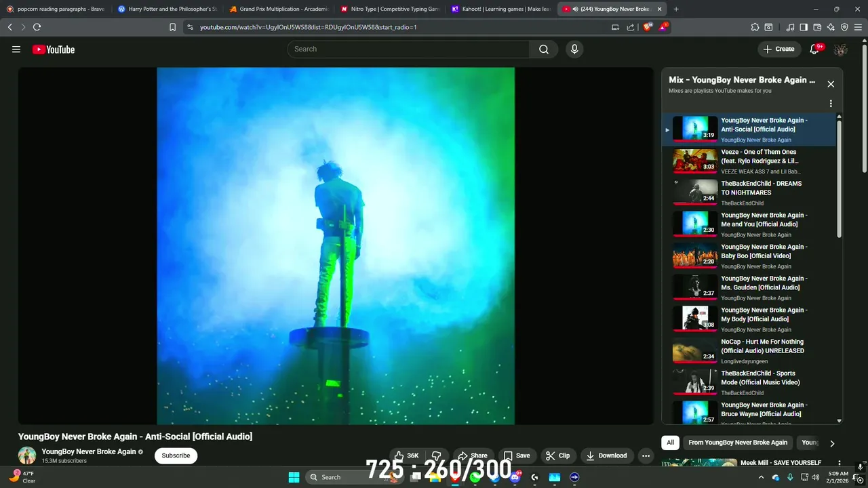868x488 pixels.
Task: Switch to the Kahoot! tab
Action: 500,9
